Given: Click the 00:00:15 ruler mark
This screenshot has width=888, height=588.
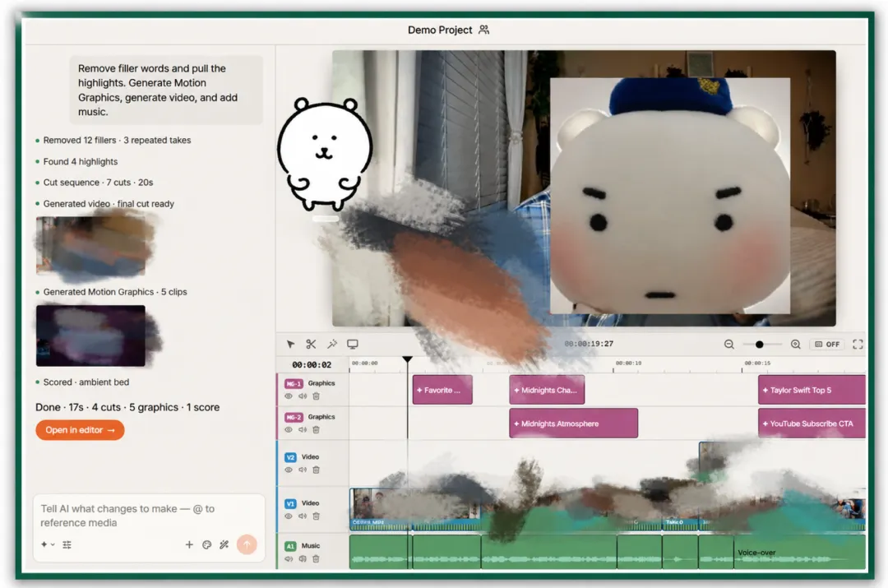Looking at the screenshot, I should click(x=757, y=363).
